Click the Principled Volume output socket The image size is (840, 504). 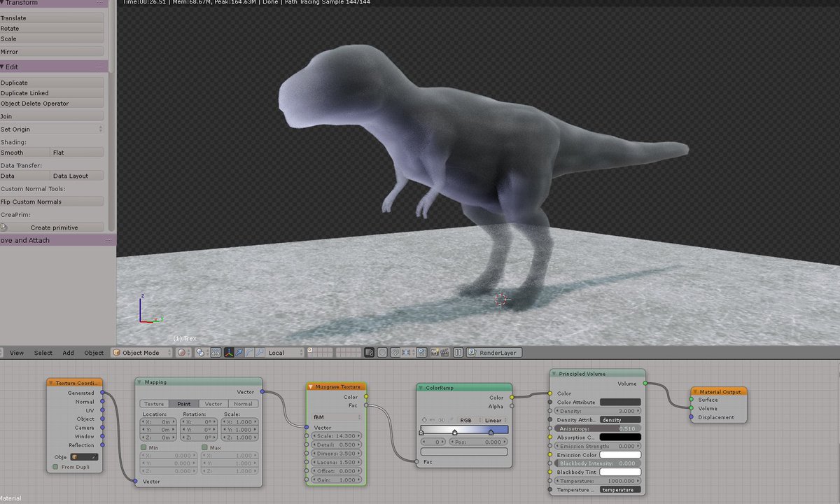(645, 384)
